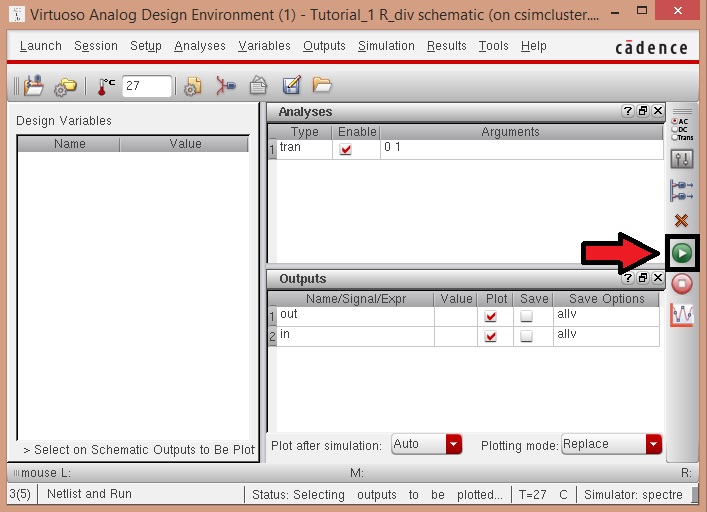
Task: Click the Save State floppy icon
Action: [x=258, y=86]
